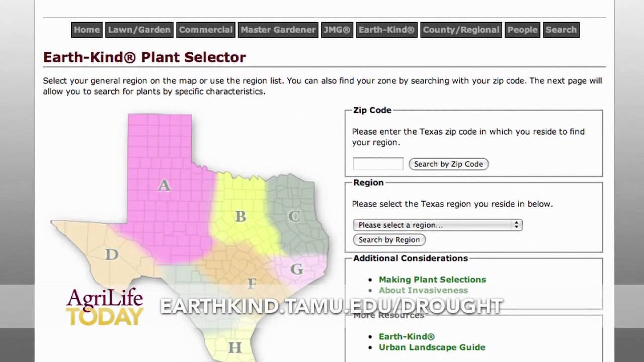Click the Zip Code section label
The height and width of the screenshot is (362, 644).
coord(372,110)
